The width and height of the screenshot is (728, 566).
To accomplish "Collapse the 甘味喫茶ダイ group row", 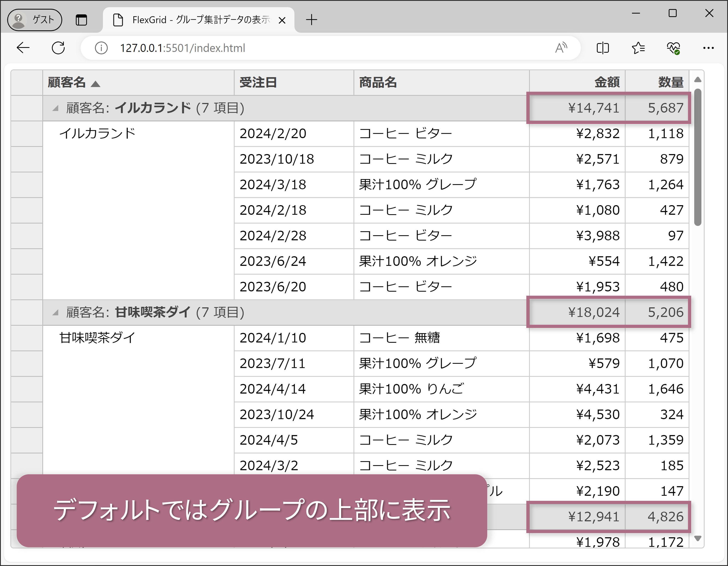I will tap(56, 312).
